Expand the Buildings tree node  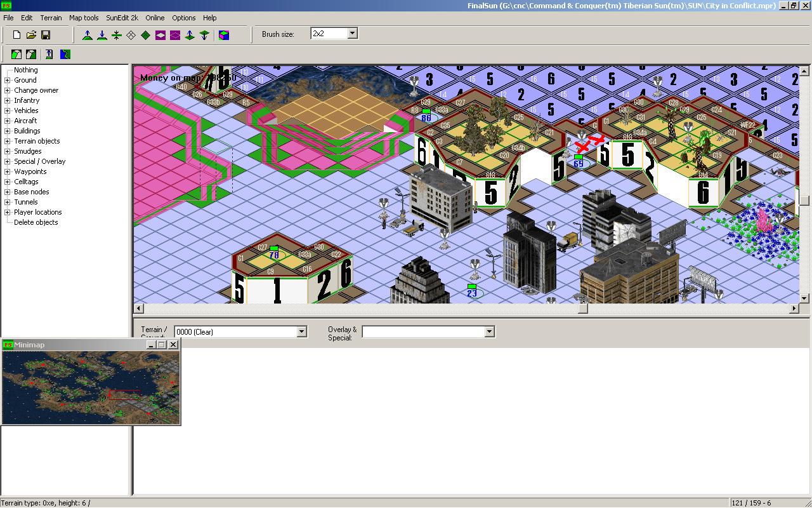[8, 131]
